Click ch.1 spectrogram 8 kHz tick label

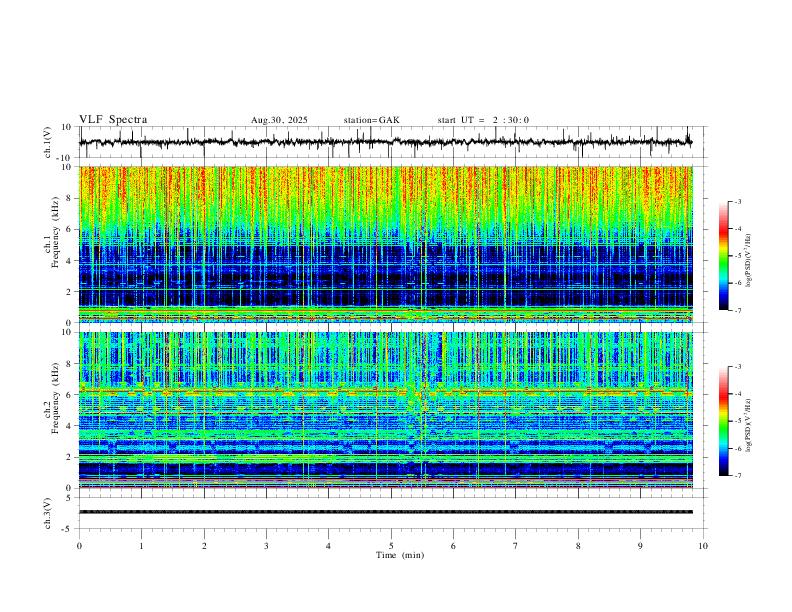(x=70, y=198)
